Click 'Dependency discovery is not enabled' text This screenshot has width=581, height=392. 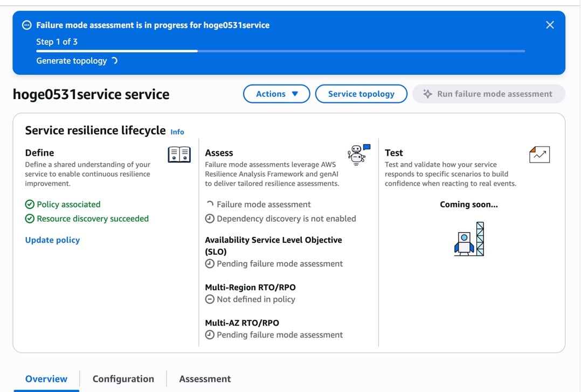click(286, 219)
